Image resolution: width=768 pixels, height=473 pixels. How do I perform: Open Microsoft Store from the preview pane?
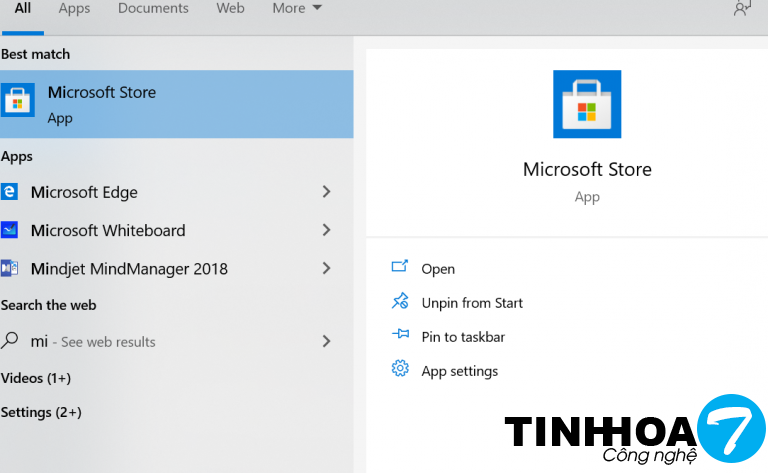click(438, 268)
